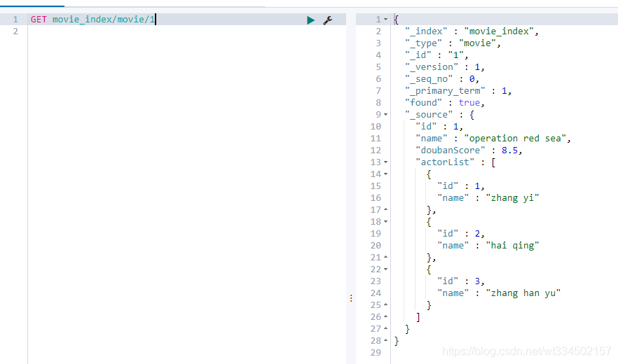Click the GET method keyword

[x=39, y=20]
